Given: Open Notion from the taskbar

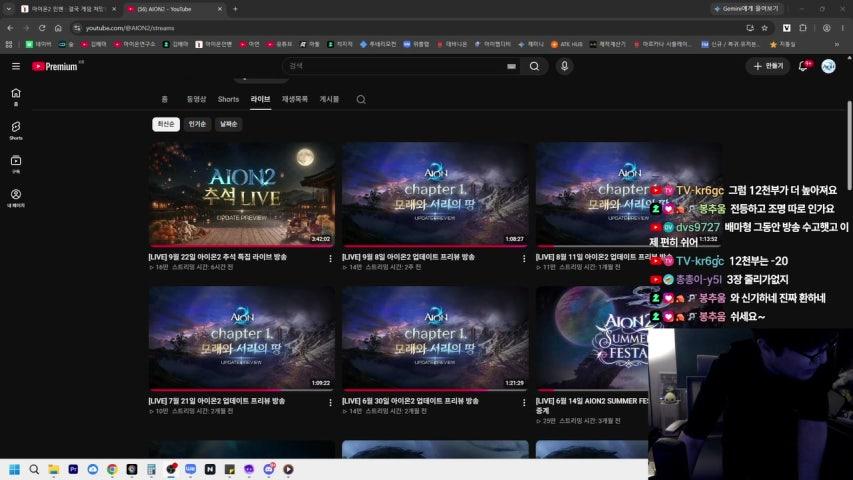Looking at the screenshot, I should (x=210, y=469).
